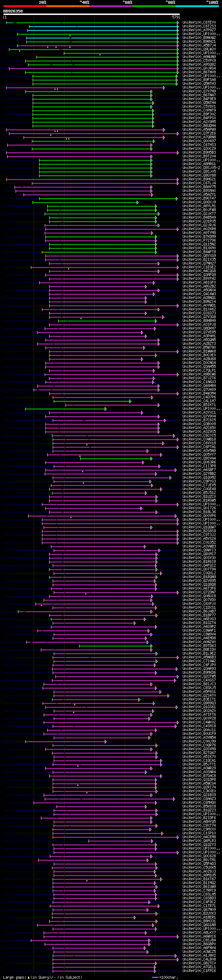This screenshot has height=980, width=222.
Task: Click the hit label UniRef100_C6TEY0
Action: pyautogui.click(x=199, y=23)
